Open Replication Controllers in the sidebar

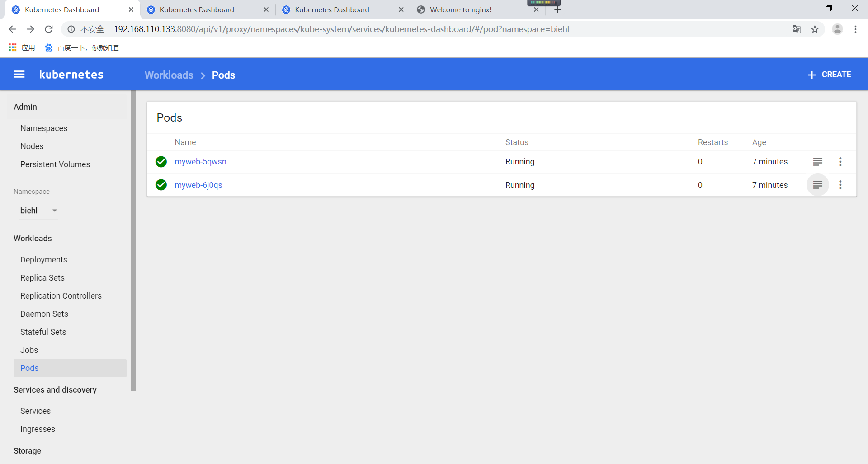coord(61,296)
